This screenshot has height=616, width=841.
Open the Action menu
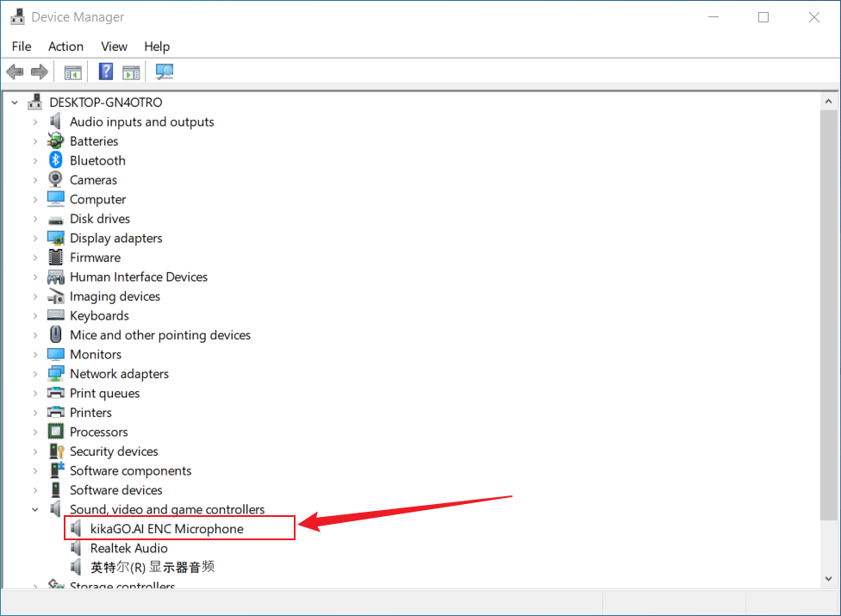tap(65, 47)
